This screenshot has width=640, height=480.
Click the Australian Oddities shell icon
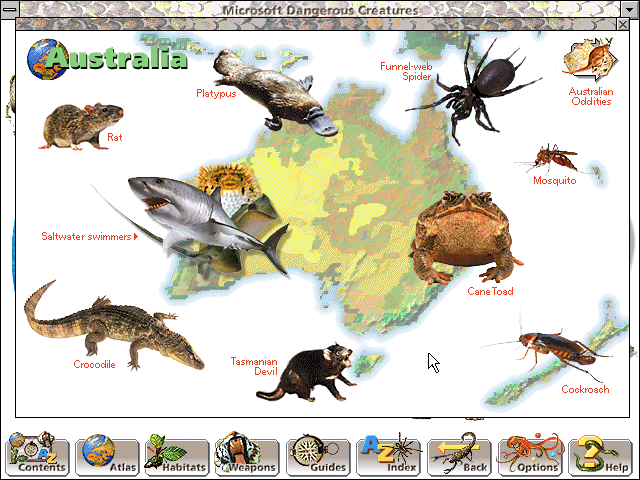pyautogui.click(x=590, y=59)
